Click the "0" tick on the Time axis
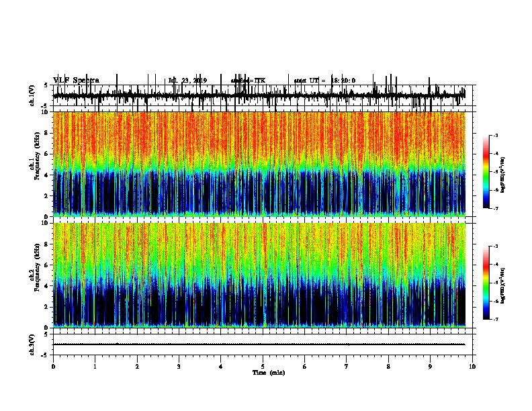Image resolution: width=532 pixels, height=411 pixels. click(53, 367)
